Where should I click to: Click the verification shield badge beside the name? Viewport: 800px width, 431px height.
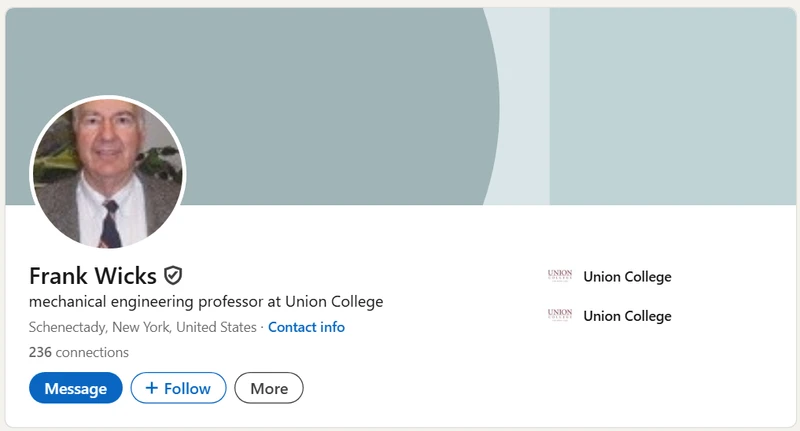pos(173,275)
